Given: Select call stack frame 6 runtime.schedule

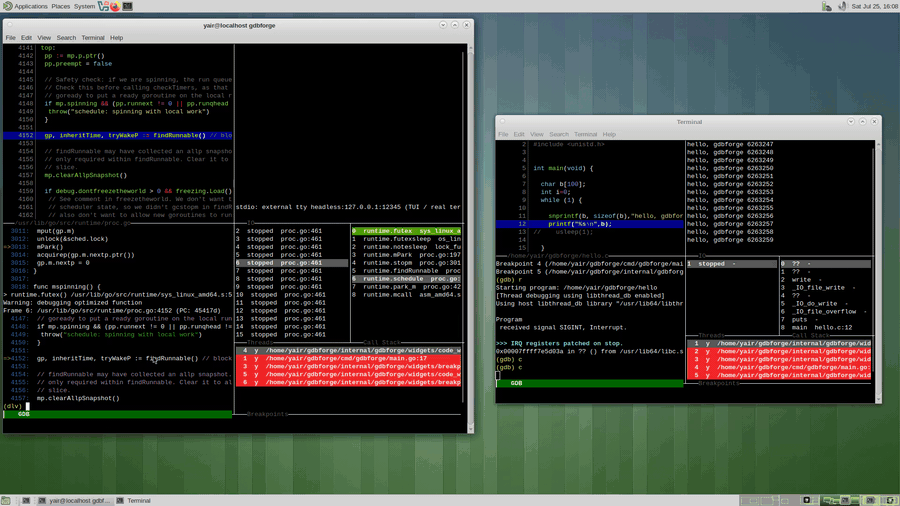Looking at the screenshot, I should point(406,279).
